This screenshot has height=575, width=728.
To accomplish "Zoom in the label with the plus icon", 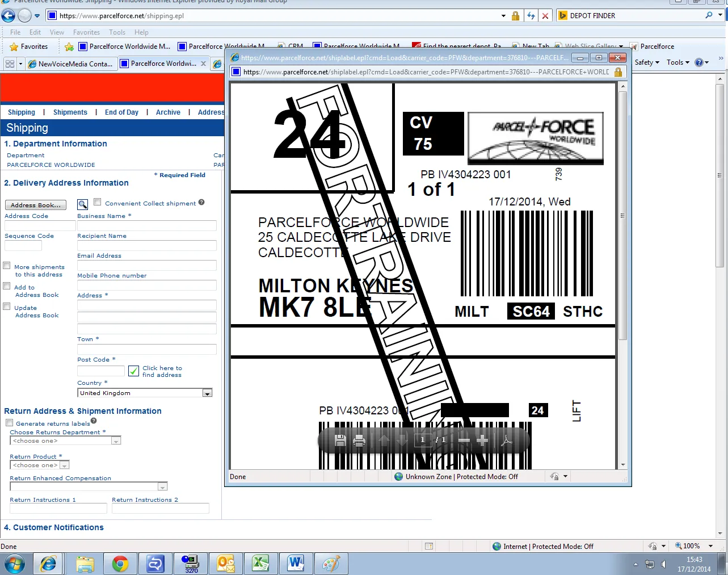I will [x=482, y=440].
